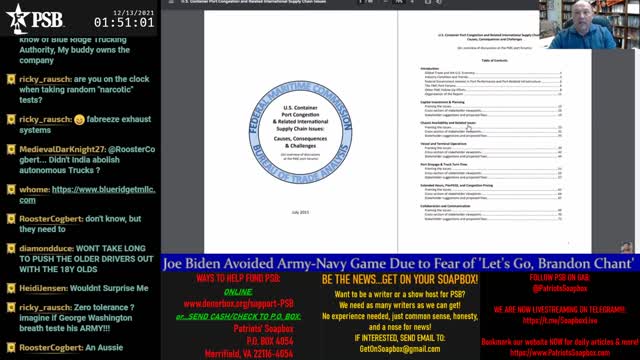Click the rotate icon in PDF toolbar
Viewport: 640px width, 360px height.
pyautogui.click(x=439, y=2)
